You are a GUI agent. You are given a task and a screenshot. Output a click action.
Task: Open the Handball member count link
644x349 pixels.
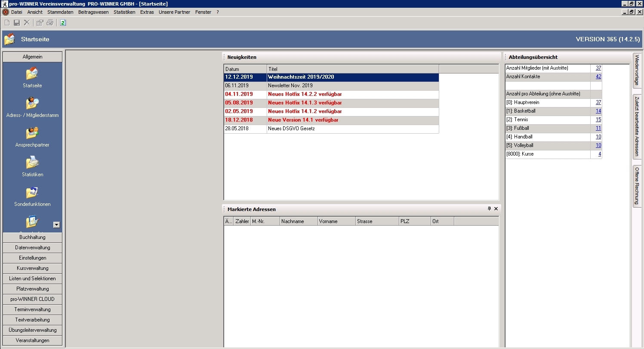pos(598,137)
